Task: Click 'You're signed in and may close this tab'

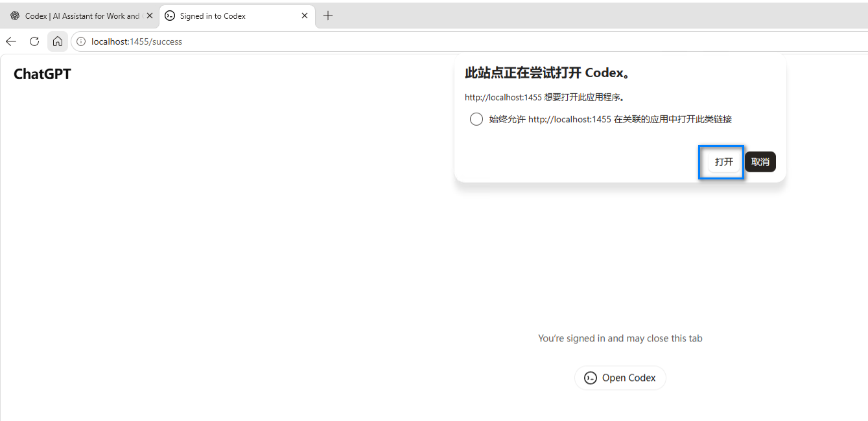Action: 620,338
